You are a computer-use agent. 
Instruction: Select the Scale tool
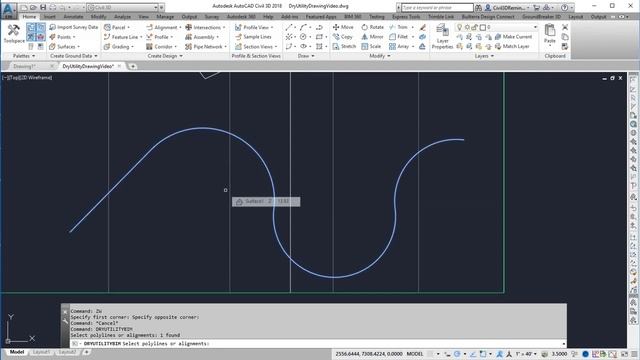[x=371, y=47]
